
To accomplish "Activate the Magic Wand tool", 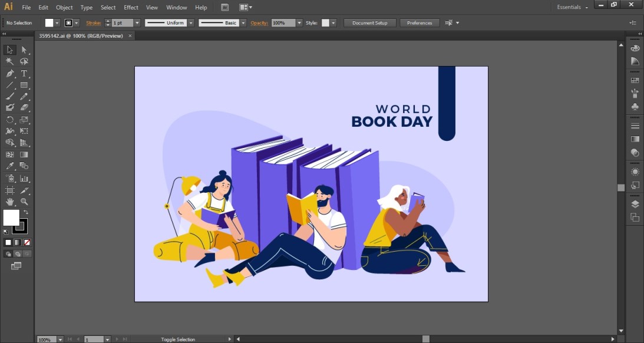I will click(x=9, y=61).
